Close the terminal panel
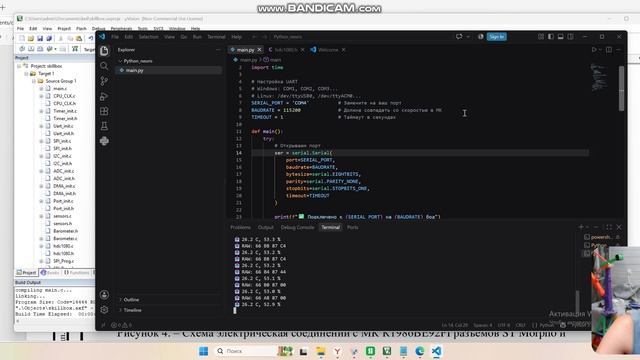This screenshot has height=360, width=640. click(x=619, y=227)
